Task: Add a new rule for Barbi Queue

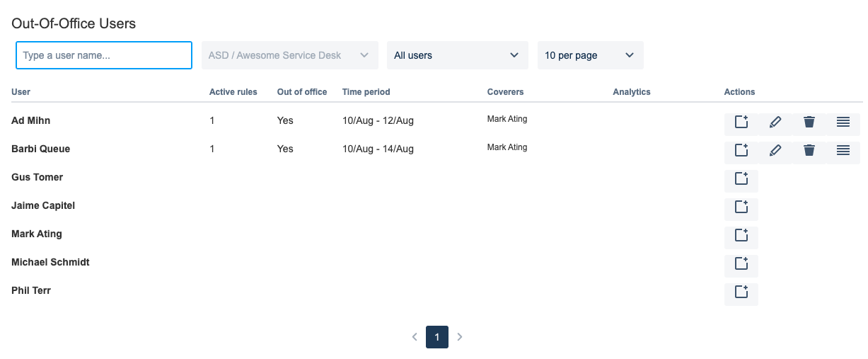Action: 741,150
